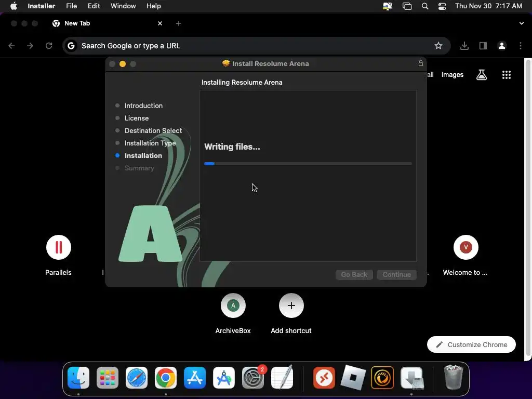Click Chrome's forward navigation arrow
This screenshot has height=399, width=532.
click(x=30, y=46)
